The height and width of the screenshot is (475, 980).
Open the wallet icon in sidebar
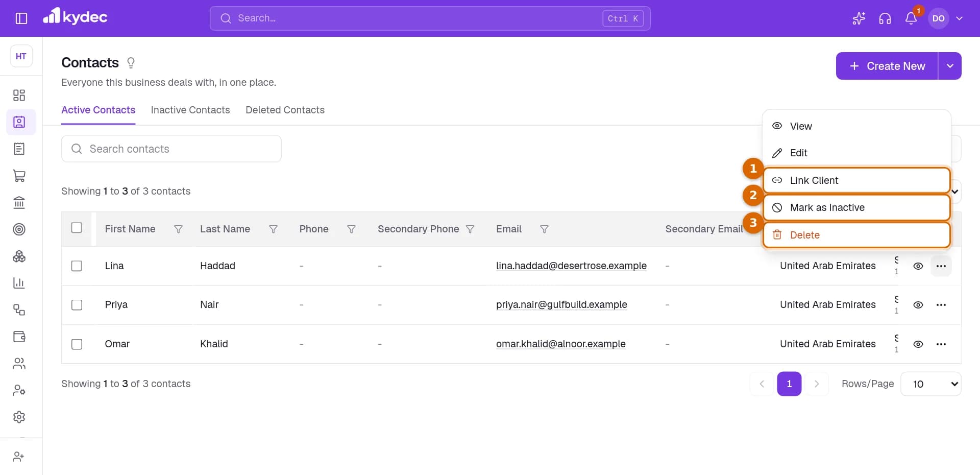(x=19, y=337)
